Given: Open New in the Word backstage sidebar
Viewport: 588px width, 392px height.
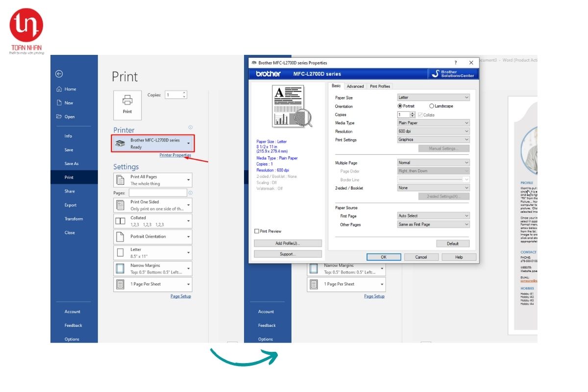Looking at the screenshot, I should coord(65,103).
